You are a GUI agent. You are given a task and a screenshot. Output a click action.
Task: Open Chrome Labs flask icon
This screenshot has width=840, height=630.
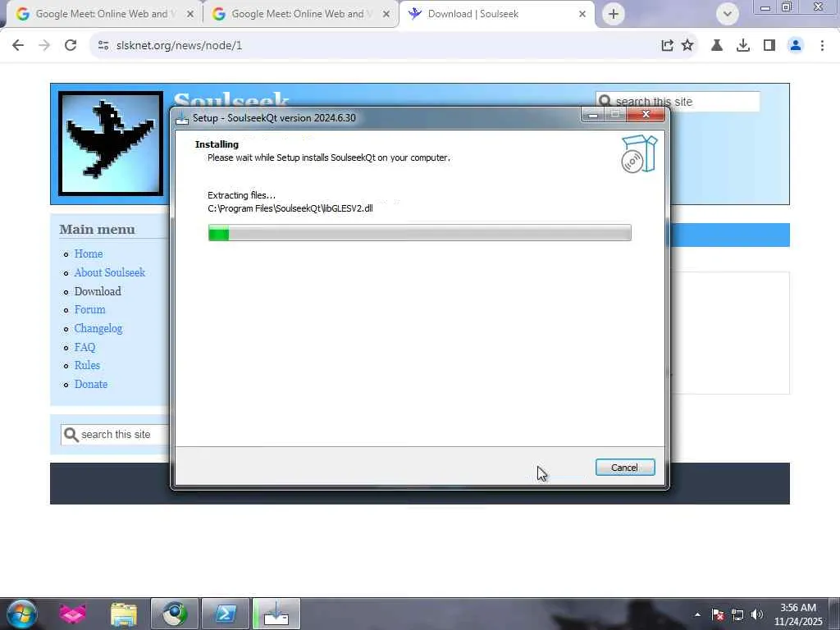tap(717, 46)
